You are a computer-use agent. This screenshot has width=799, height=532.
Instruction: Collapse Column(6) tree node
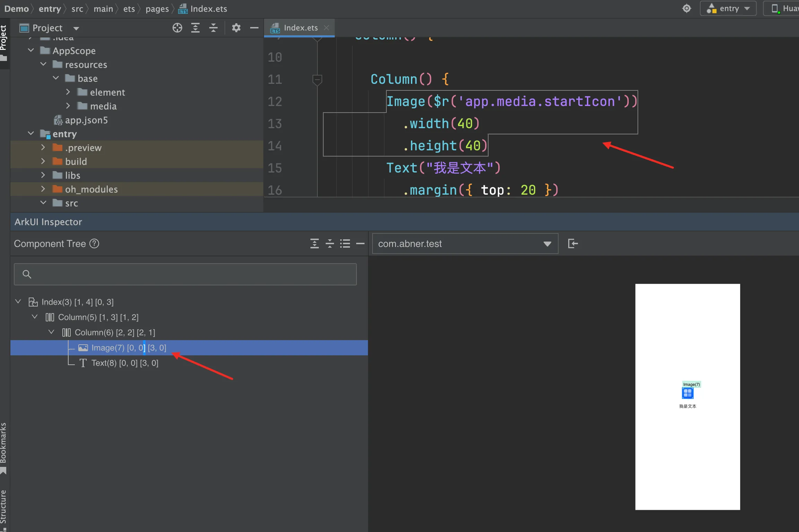coord(51,332)
